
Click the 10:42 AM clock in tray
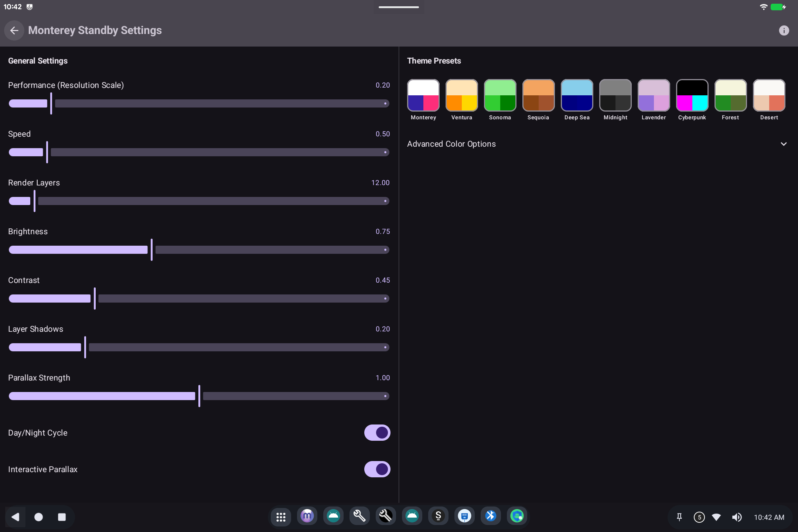pos(769,517)
